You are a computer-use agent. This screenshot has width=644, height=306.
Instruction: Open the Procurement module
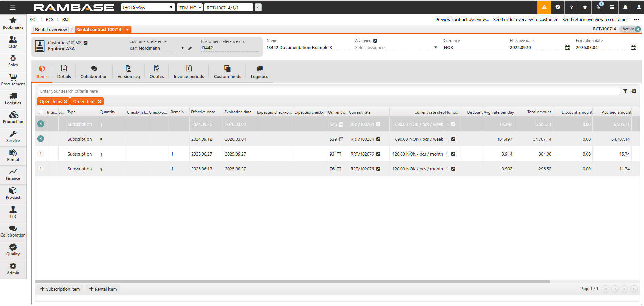pyautogui.click(x=13, y=80)
